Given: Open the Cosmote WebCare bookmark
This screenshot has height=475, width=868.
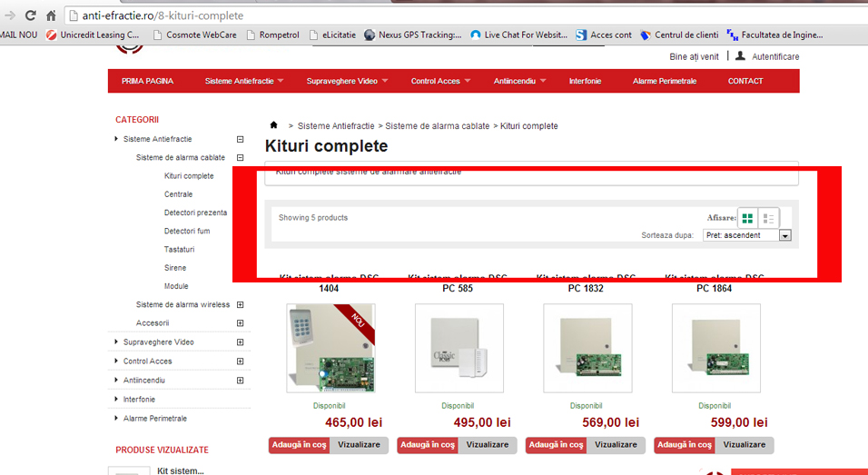Looking at the screenshot, I should click(x=195, y=35).
